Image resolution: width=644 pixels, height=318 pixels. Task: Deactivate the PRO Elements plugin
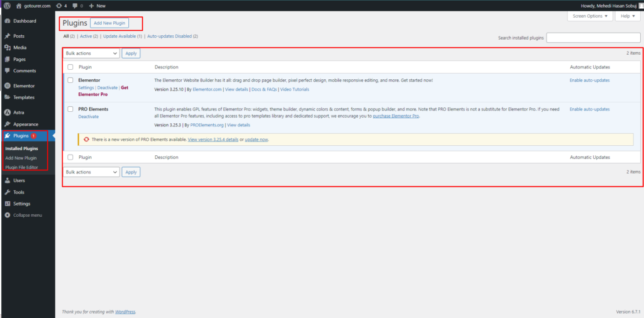(88, 116)
